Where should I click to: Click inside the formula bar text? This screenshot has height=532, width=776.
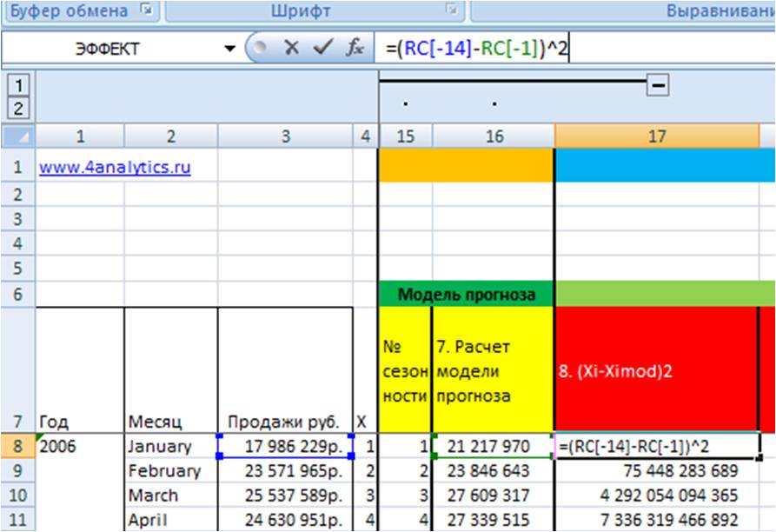click(x=477, y=49)
